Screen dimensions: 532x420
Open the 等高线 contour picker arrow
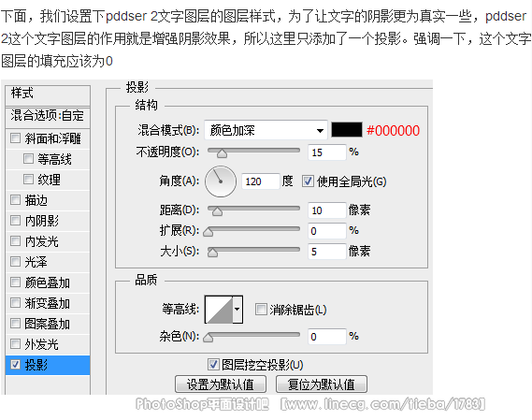click(x=237, y=309)
